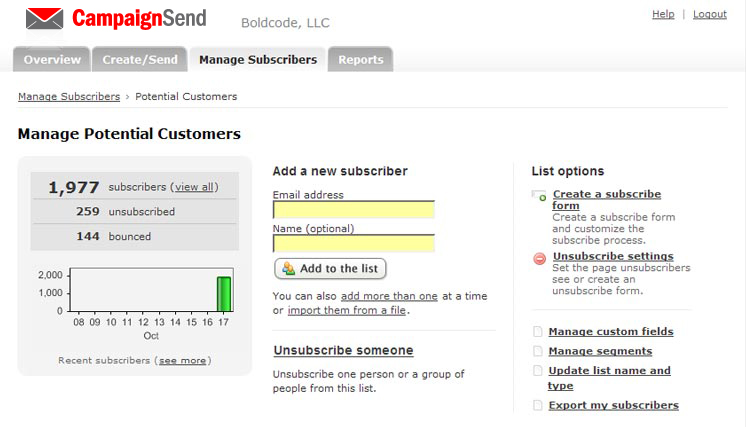
Task: Click the green subscribe form icon
Action: click(539, 196)
